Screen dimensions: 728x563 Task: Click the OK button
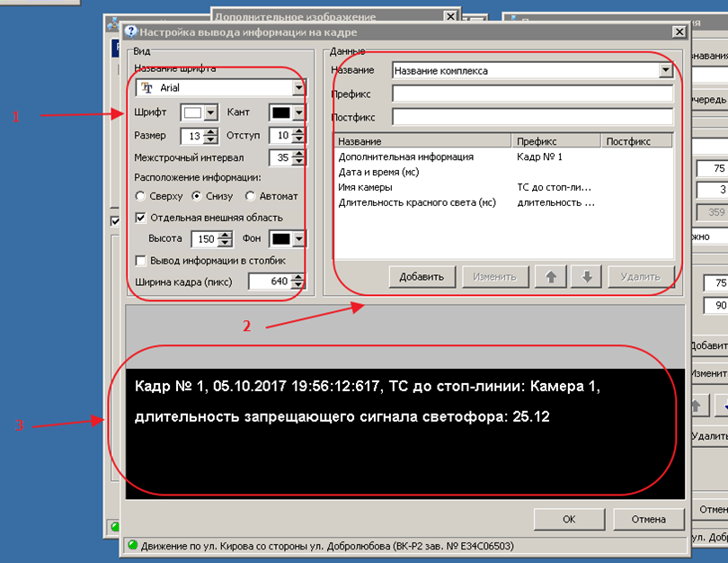[568, 519]
